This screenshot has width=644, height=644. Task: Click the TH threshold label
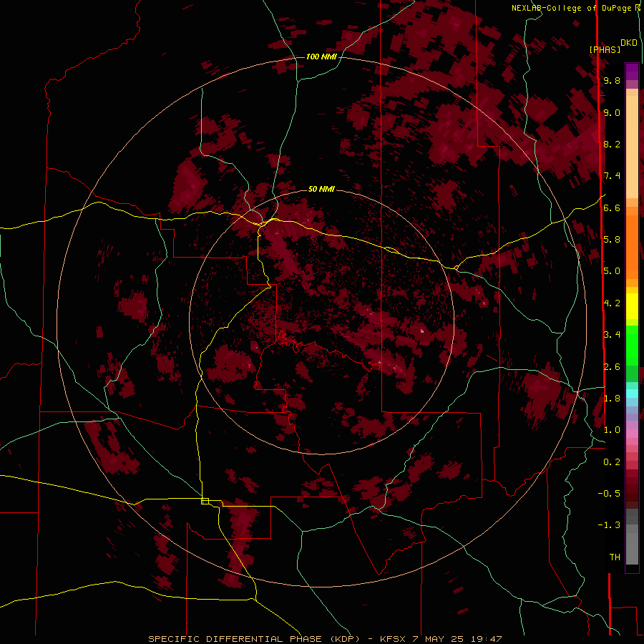615,557
